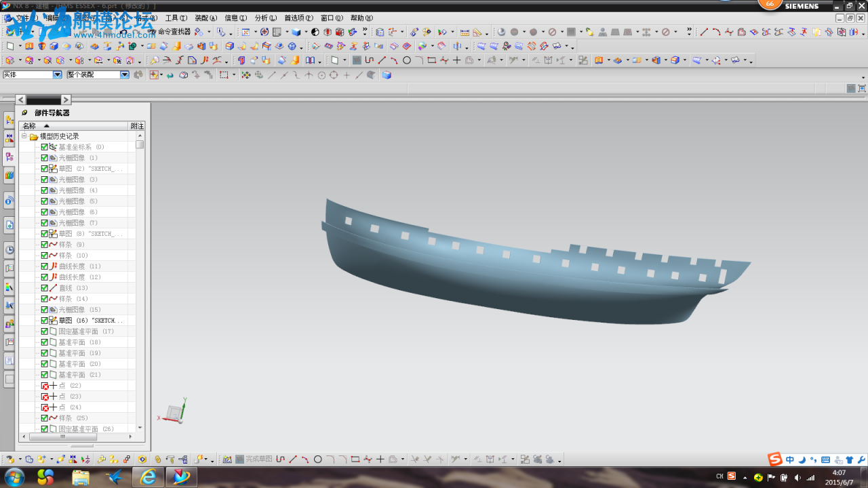The image size is (868, 488).
Task: Open the 信息(I) menu
Action: point(235,18)
